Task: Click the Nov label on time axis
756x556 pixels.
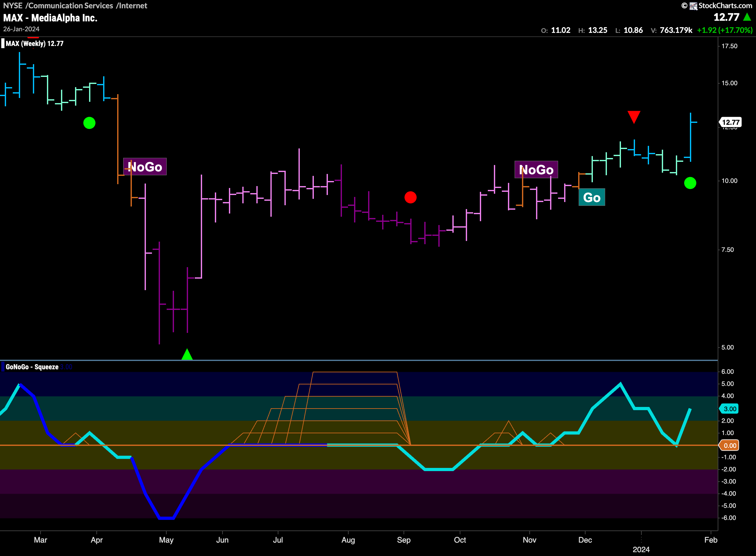Action: point(529,540)
